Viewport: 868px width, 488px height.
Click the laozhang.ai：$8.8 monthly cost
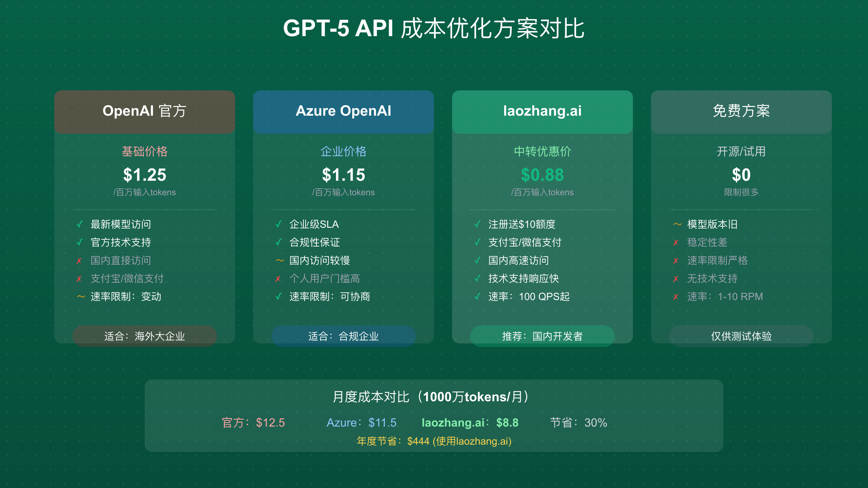(470, 423)
